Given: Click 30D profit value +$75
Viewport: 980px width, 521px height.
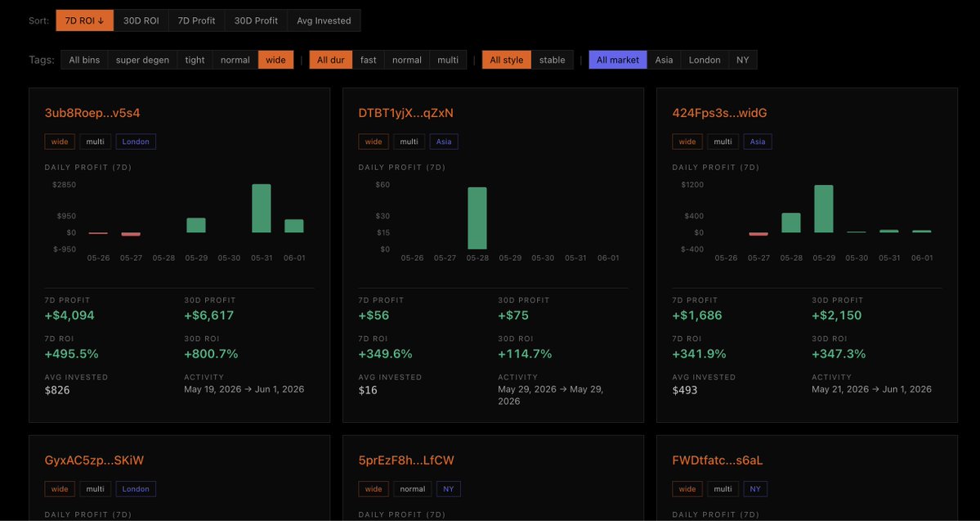Looking at the screenshot, I should [x=513, y=315].
